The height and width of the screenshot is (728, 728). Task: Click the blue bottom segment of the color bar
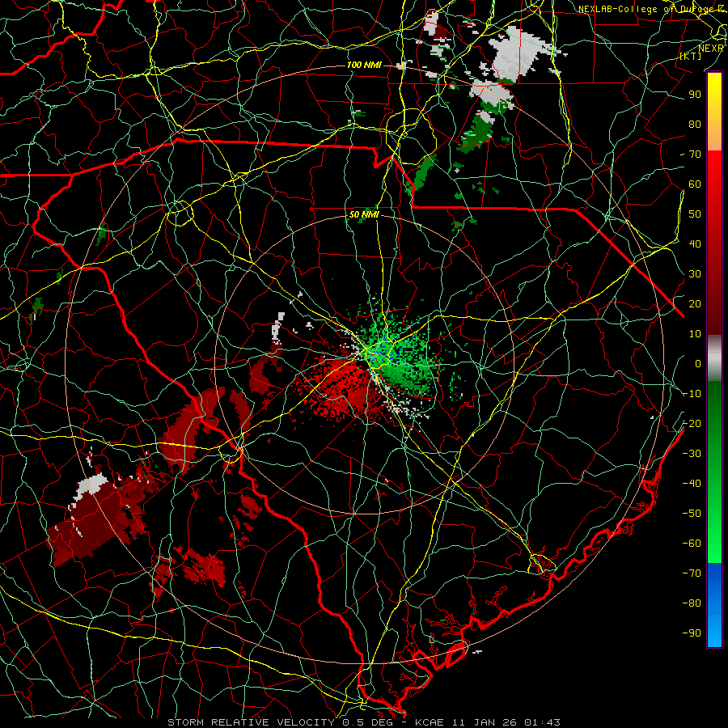(x=714, y=605)
